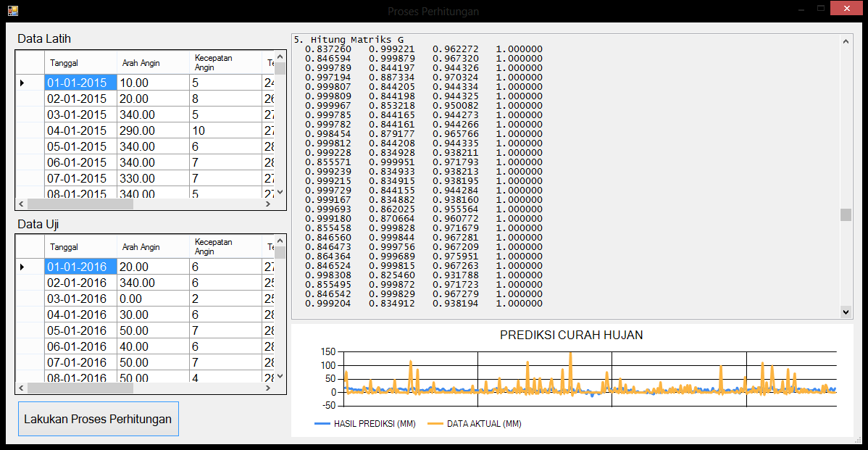868x450 pixels.
Task: Click the row selector arrow in Data Uji
Action: [22, 267]
